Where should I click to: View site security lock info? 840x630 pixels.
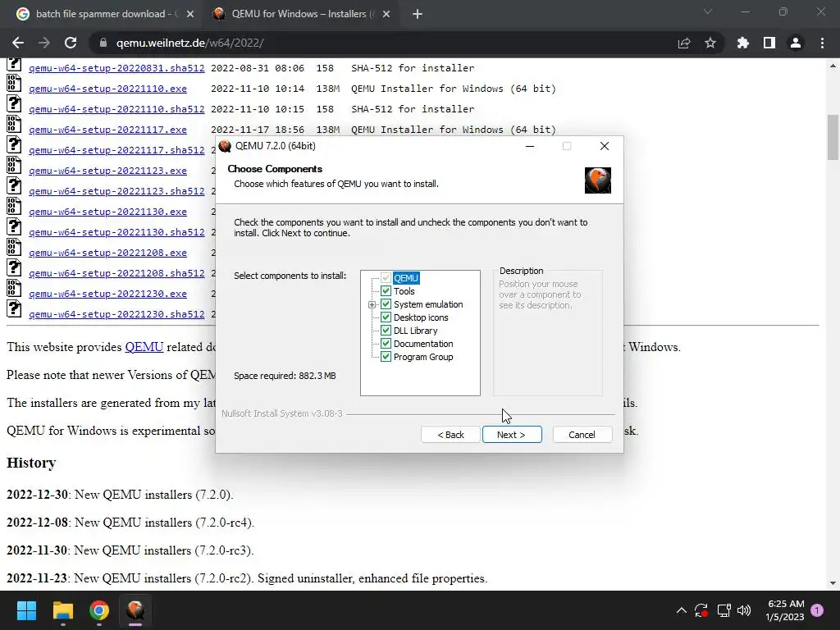point(103,43)
